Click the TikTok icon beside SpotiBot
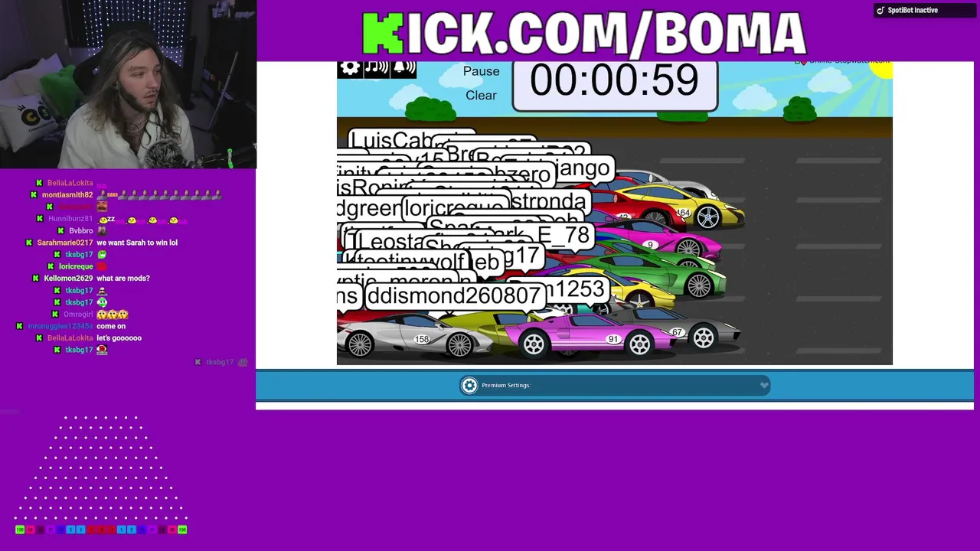 click(880, 10)
